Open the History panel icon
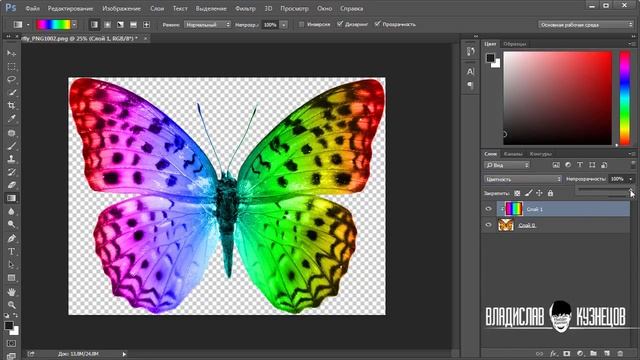Screen dimensions: 640x360 click(471, 51)
